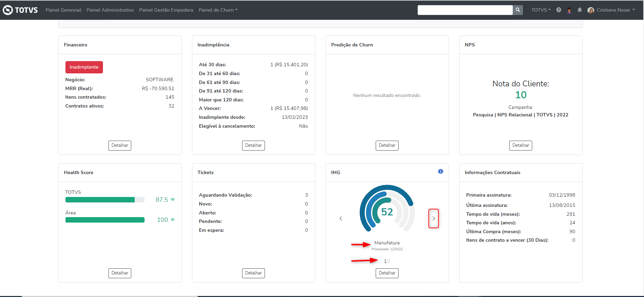Click the heart icon next to 100
Screen dimensions: 644x297
173,220
